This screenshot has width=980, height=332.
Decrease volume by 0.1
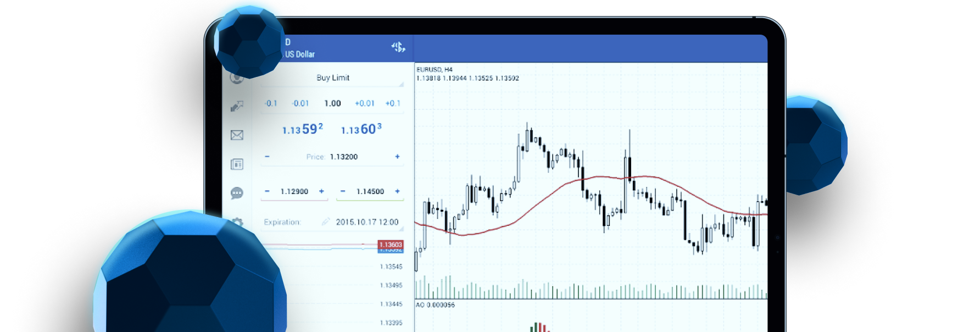click(271, 103)
